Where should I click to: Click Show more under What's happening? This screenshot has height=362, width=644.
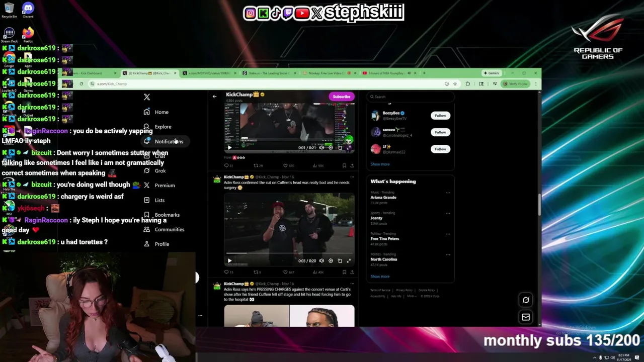(380, 277)
